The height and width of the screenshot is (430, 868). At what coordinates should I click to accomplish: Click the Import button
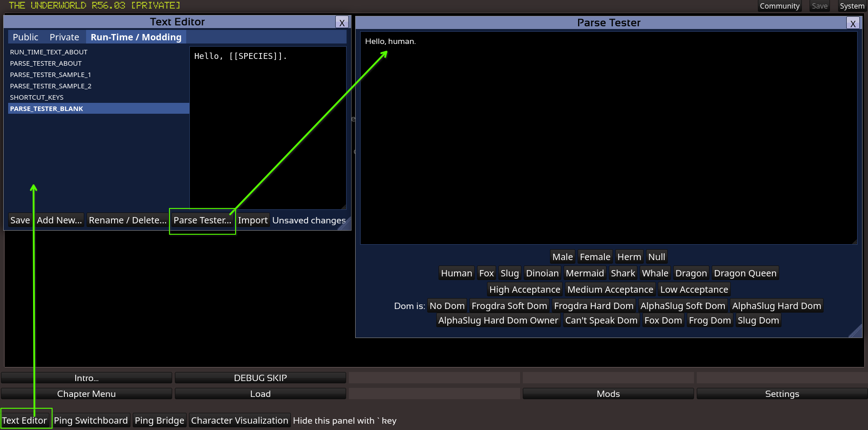(252, 220)
